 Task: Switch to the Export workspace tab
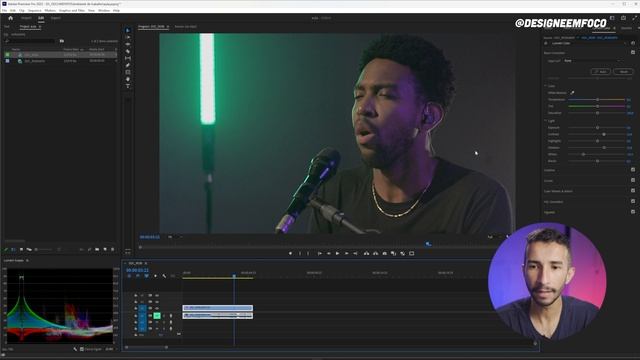pos(56,18)
